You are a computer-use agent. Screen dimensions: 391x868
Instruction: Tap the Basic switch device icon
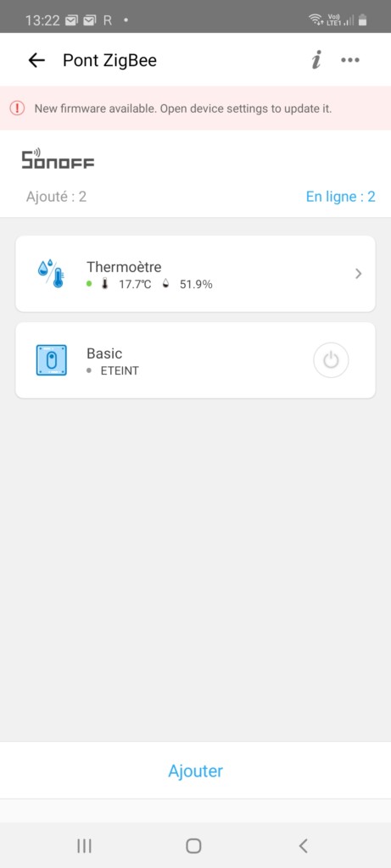tap(51, 359)
